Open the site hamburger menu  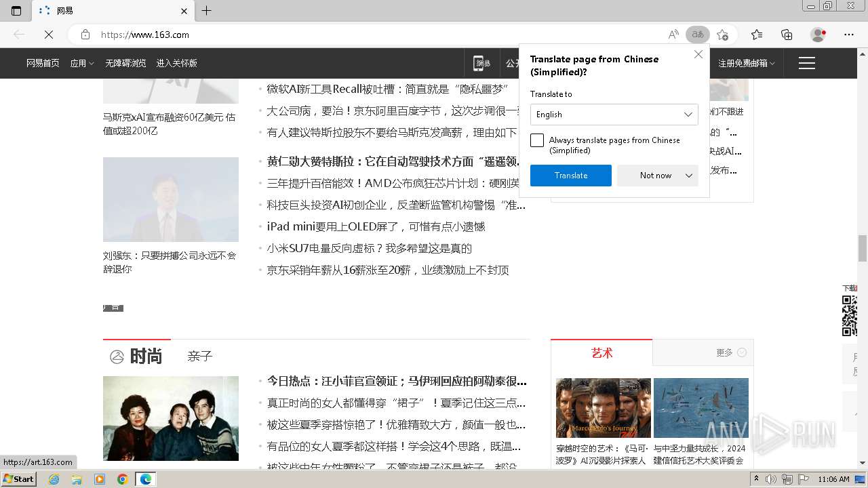point(806,63)
